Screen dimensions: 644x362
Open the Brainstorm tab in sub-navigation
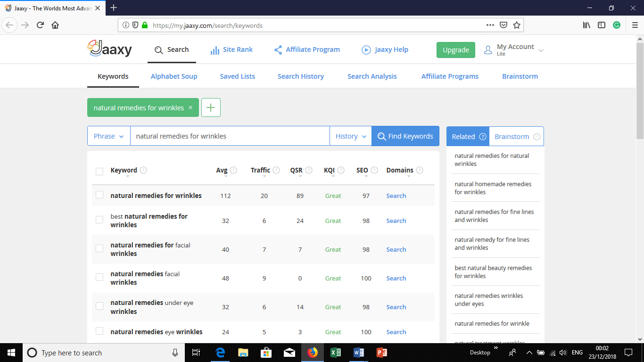pos(520,76)
